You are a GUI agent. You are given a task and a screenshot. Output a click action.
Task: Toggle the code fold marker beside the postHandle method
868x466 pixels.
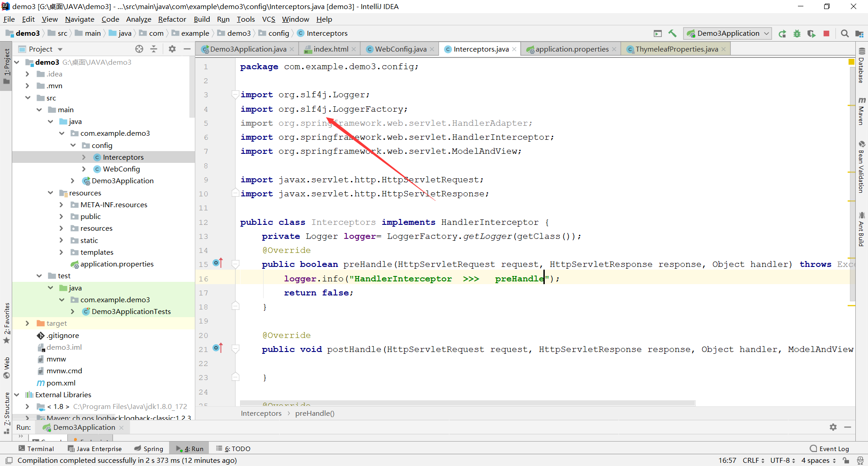tap(236, 349)
